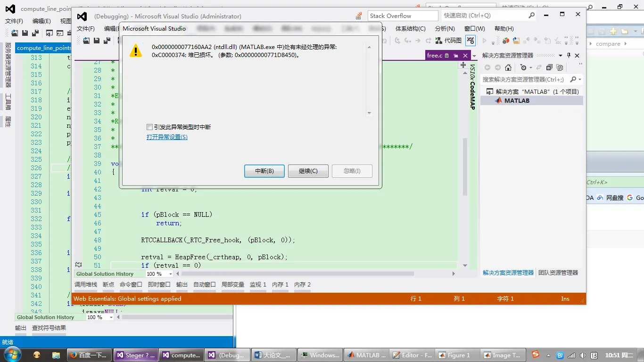Image resolution: width=644 pixels, height=362 pixels.
Task: Toggle auto-hide pin on Solution Explorer
Action: coord(569,56)
